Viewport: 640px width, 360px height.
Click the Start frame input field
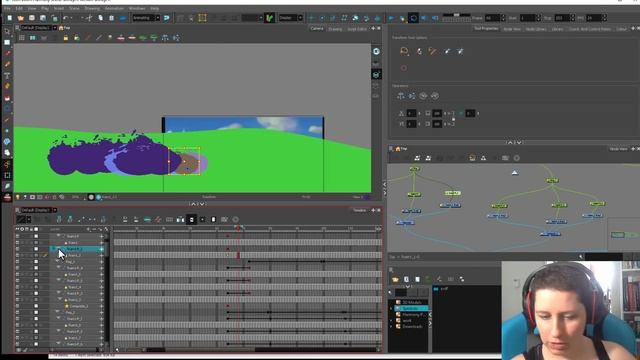[x=527, y=18]
